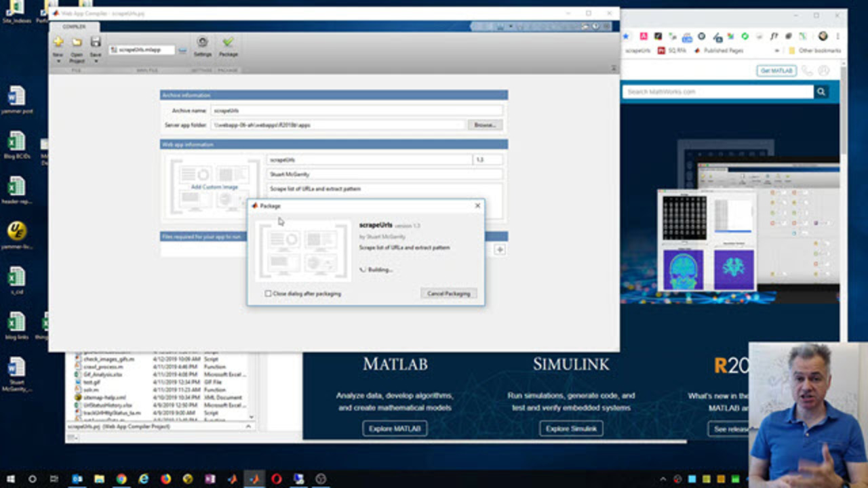Click the Explore MATLAB button
This screenshot has height=488, width=868.
click(x=395, y=429)
